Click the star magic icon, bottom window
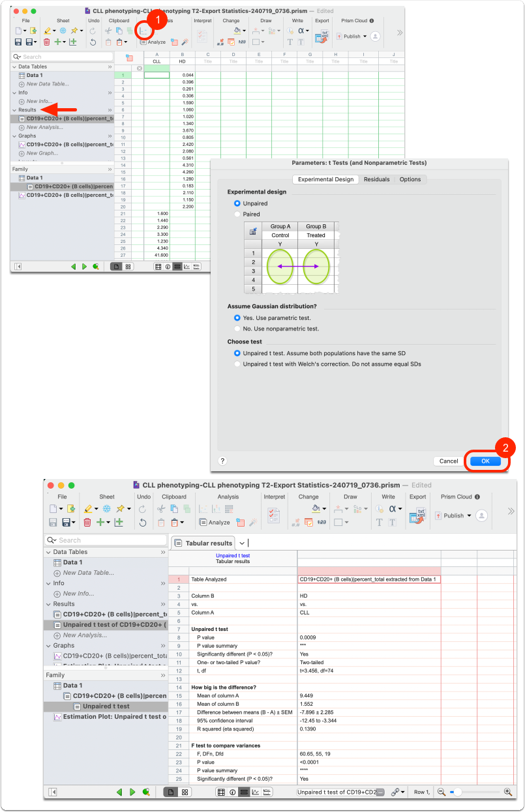The image size is (525, 812). click(x=120, y=508)
